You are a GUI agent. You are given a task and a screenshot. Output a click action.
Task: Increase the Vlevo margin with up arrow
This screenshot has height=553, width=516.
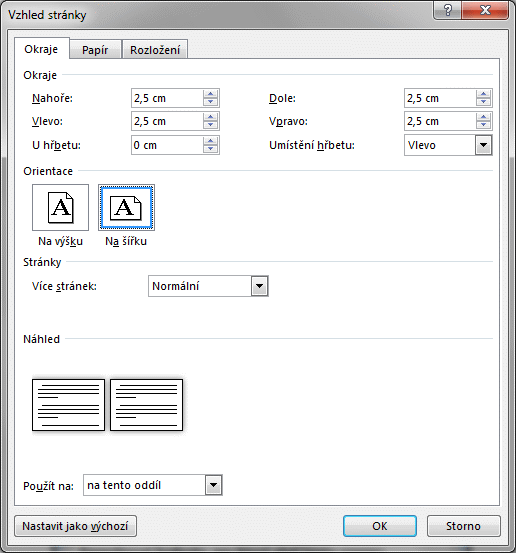pos(211,117)
